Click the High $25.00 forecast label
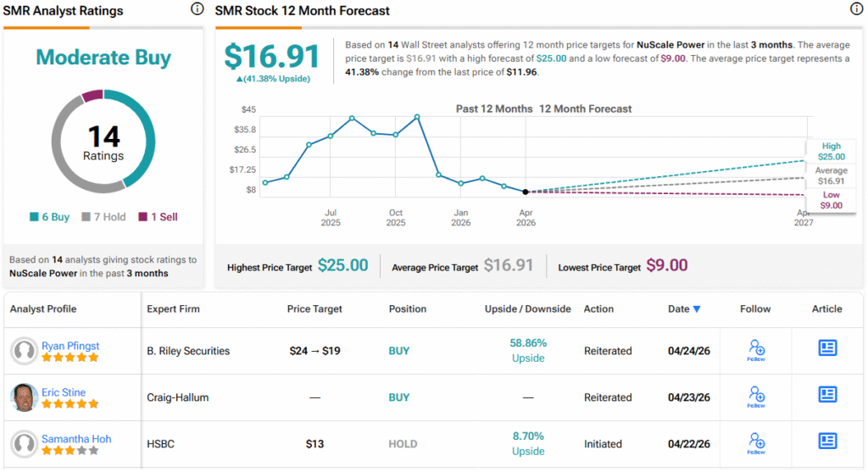This screenshot has width=868, height=472. (832, 152)
